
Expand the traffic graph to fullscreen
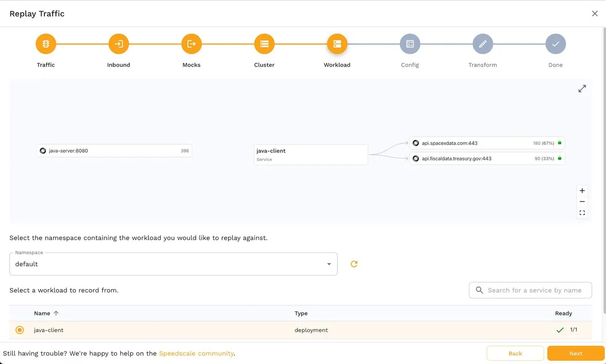[x=582, y=89]
